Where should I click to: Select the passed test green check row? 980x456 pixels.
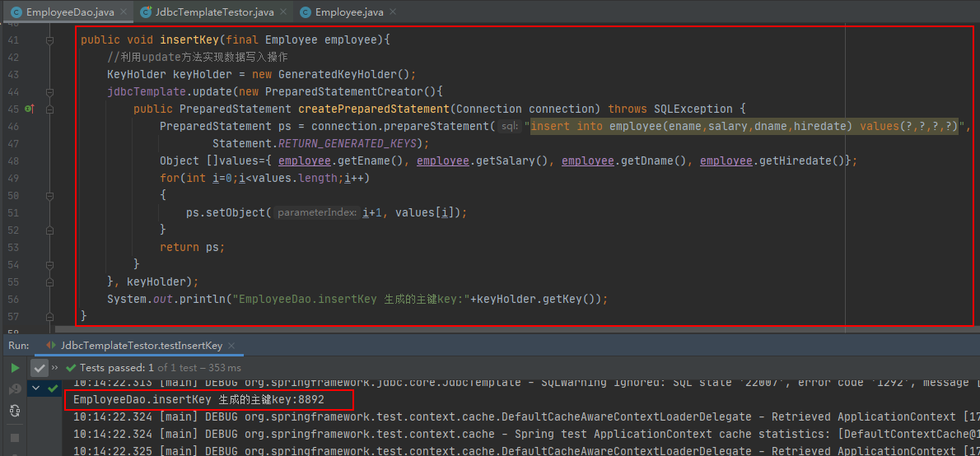tap(52, 388)
